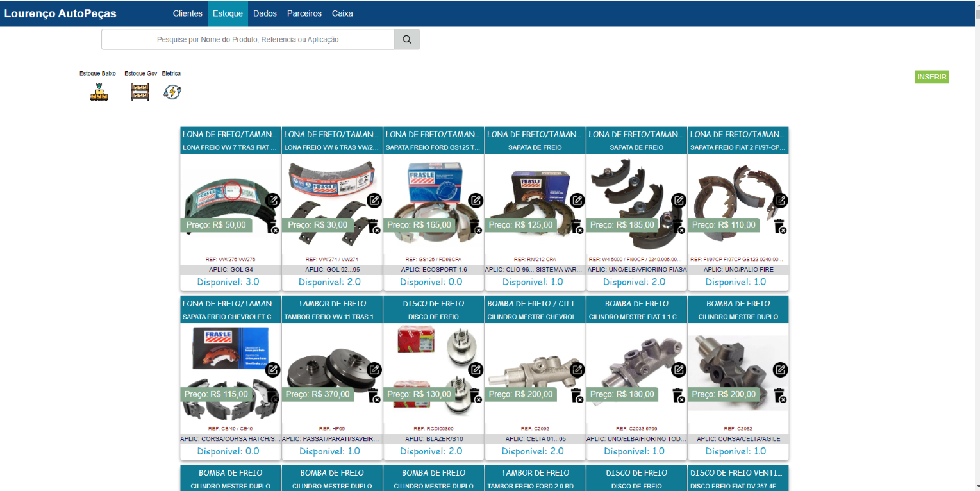Viewport: 980px width, 491px height.
Task: Click the 'LONA FREIO VW 7 TRAS FIAT' subtitle
Action: (231, 147)
